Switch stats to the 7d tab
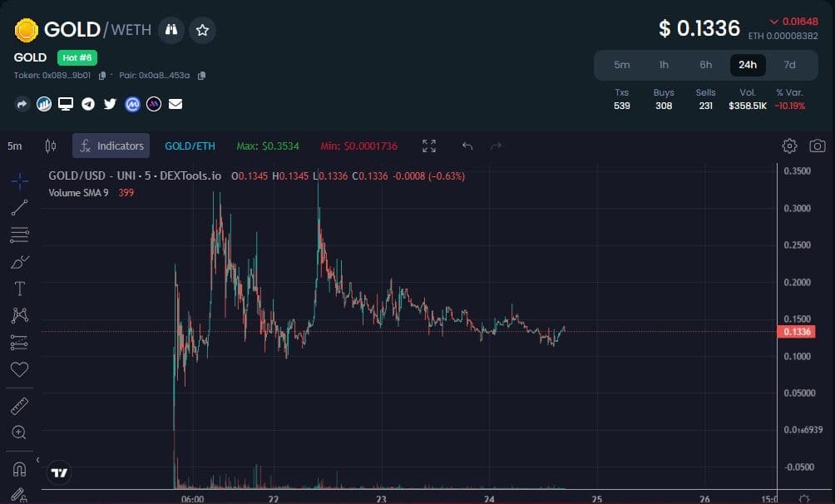835x504 pixels. tap(789, 65)
